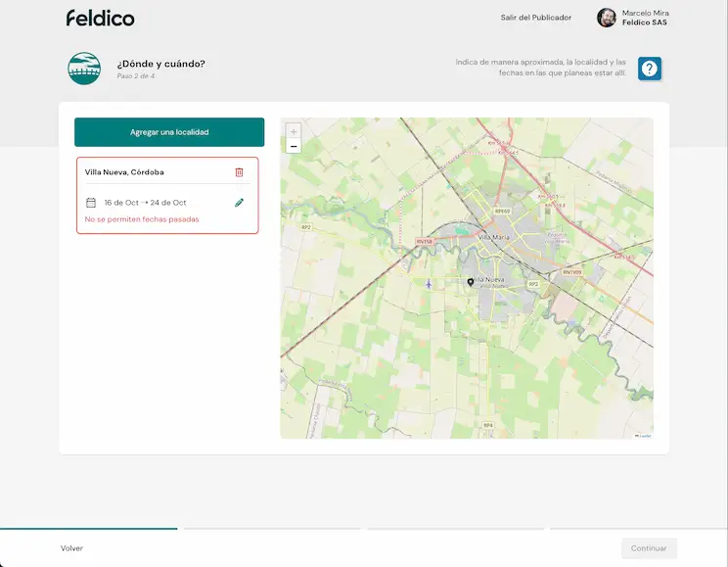Screen dimensions: 728x567
Task: Click the date range 16 de Oct → 24 de Oct
Action: [x=145, y=203]
